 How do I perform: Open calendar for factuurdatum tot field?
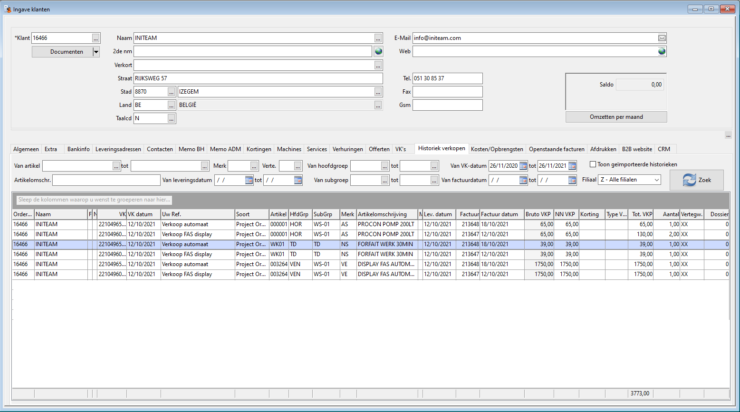pos(572,180)
